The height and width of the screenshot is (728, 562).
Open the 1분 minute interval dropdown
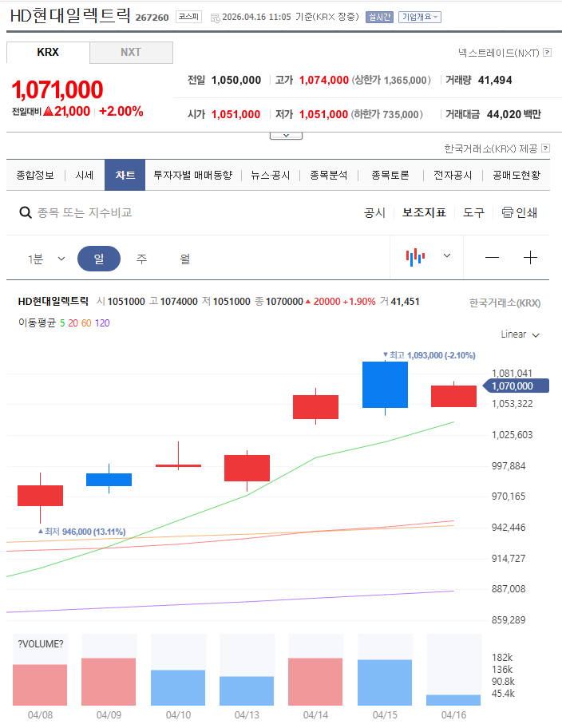pos(46,259)
